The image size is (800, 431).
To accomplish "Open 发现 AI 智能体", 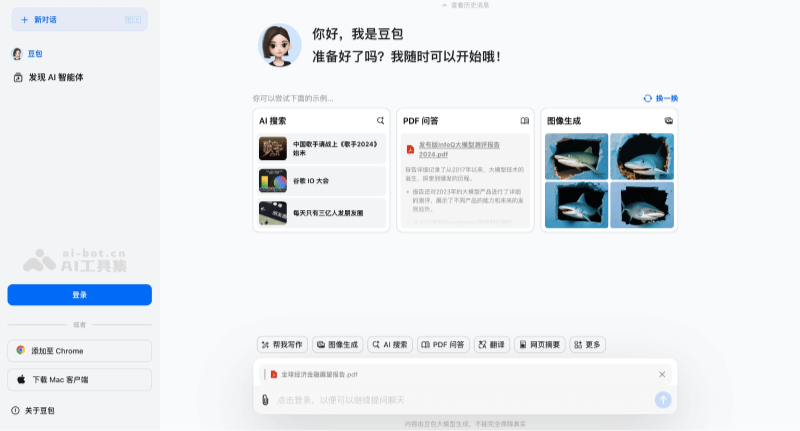I will (56, 78).
